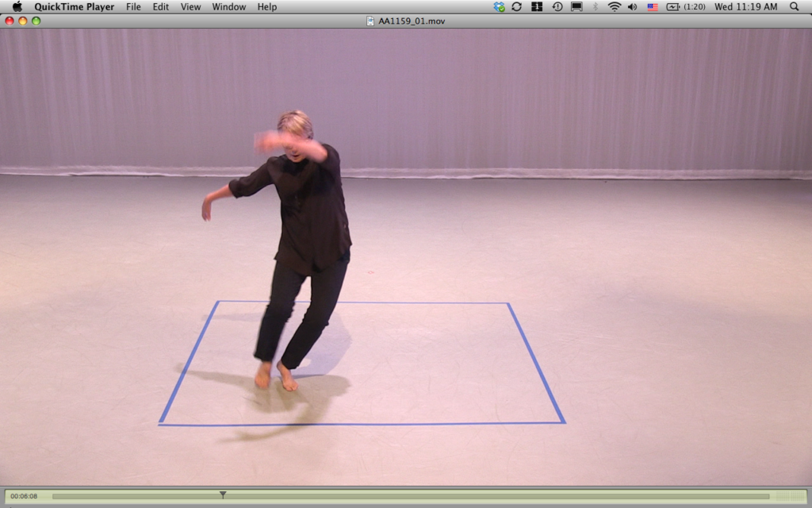Open the View menu

[190, 6]
